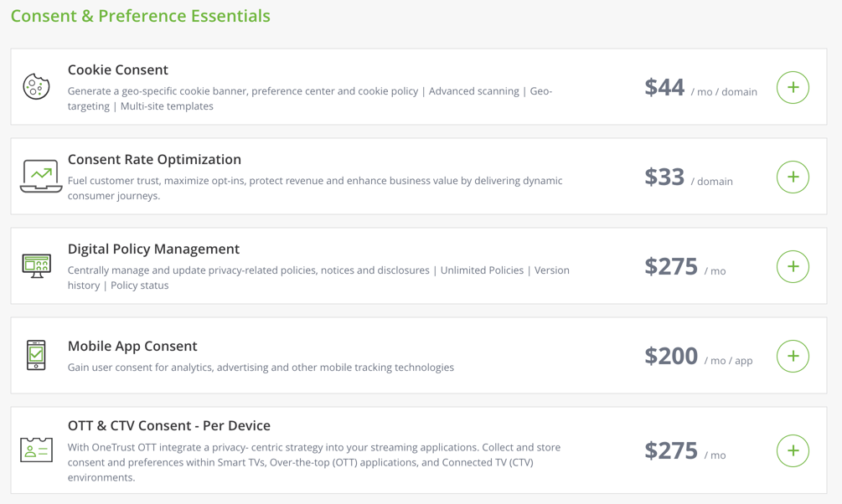Open the Cookie Consent title
This screenshot has width=842, height=504.
[118, 70]
